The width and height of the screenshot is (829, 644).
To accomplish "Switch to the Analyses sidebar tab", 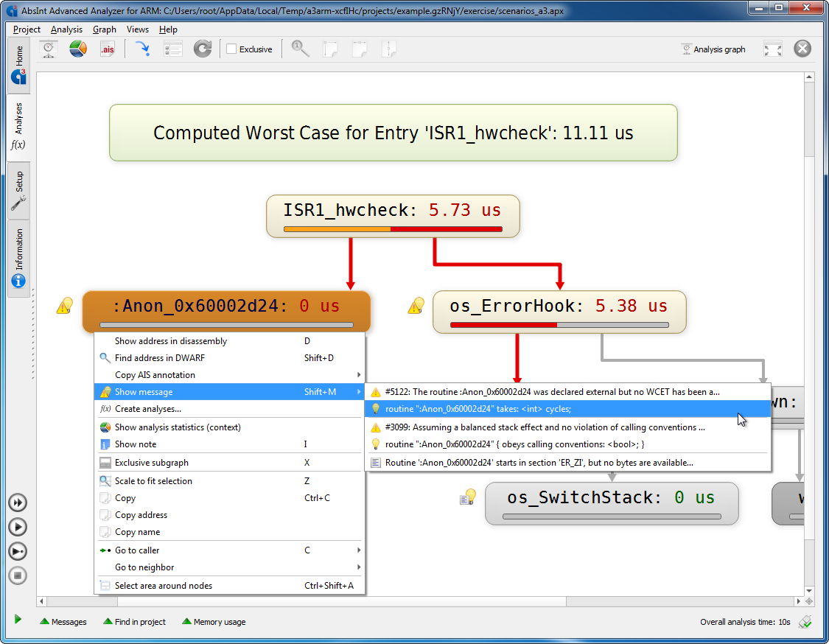I will click(x=18, y=127).
